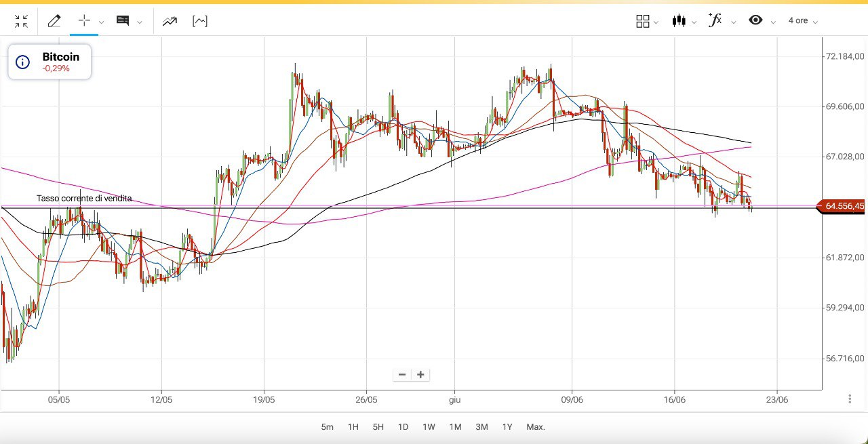Viewport: 868px width, 444px height.
Task: Expand the comment tool dropdown arrow
Action: (x=140, y=22)
